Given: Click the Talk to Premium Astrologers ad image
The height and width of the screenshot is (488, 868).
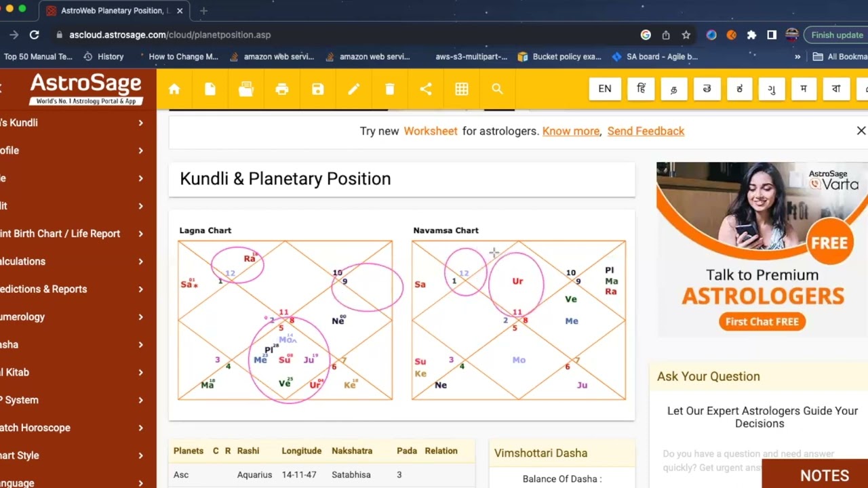Looking at the screenshot, I should tap(762, 249).
